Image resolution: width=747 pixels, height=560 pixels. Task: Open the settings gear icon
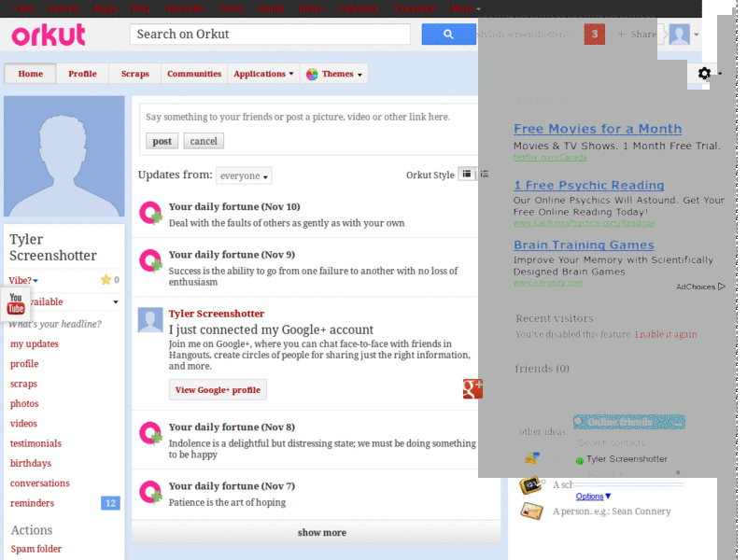[x=704, y=74]
